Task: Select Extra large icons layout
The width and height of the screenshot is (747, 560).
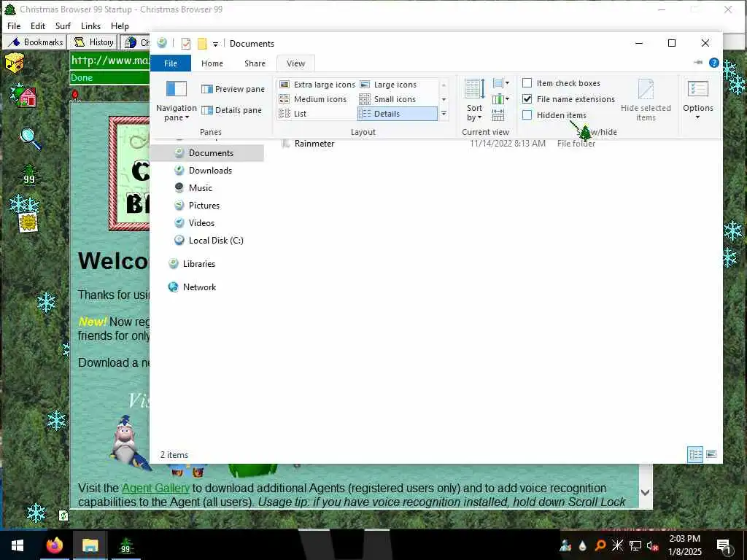Action: tap(317, 85)
